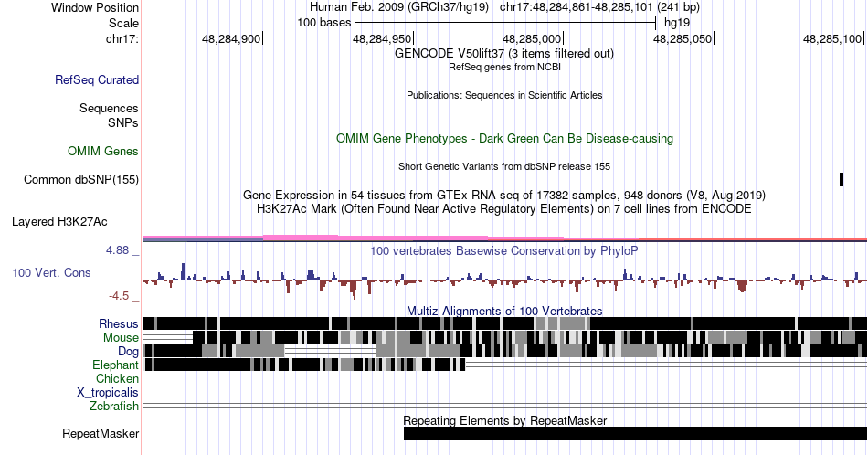Click the 48,285,100 ruler position
868x455 pixels.
pos(832,38)
